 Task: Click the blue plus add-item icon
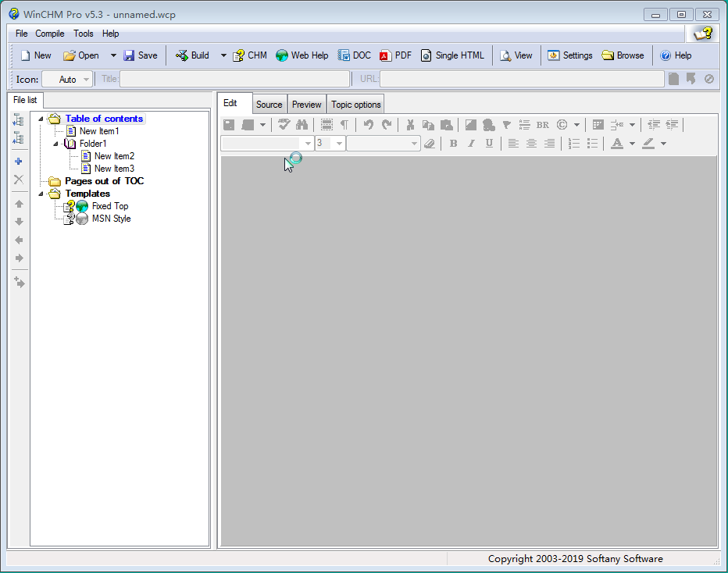19,162
